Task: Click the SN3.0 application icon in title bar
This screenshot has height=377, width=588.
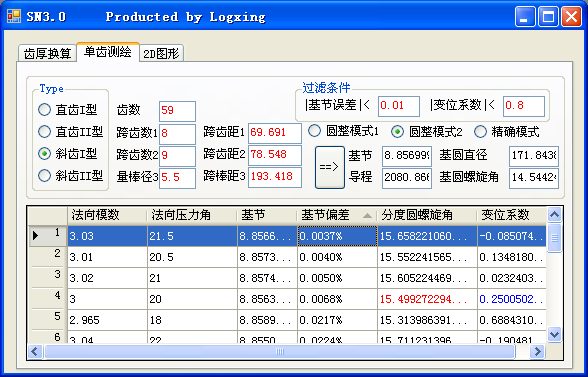Action: 14,17
